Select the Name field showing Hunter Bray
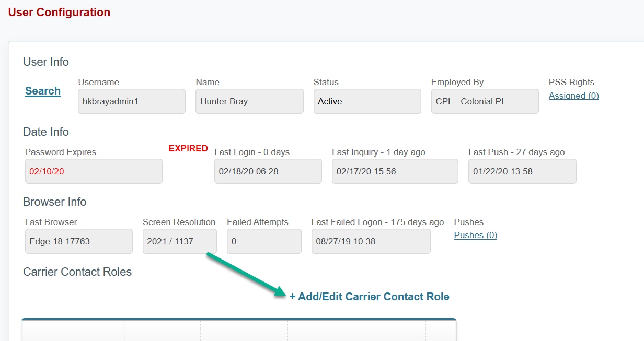 point(249,101)
